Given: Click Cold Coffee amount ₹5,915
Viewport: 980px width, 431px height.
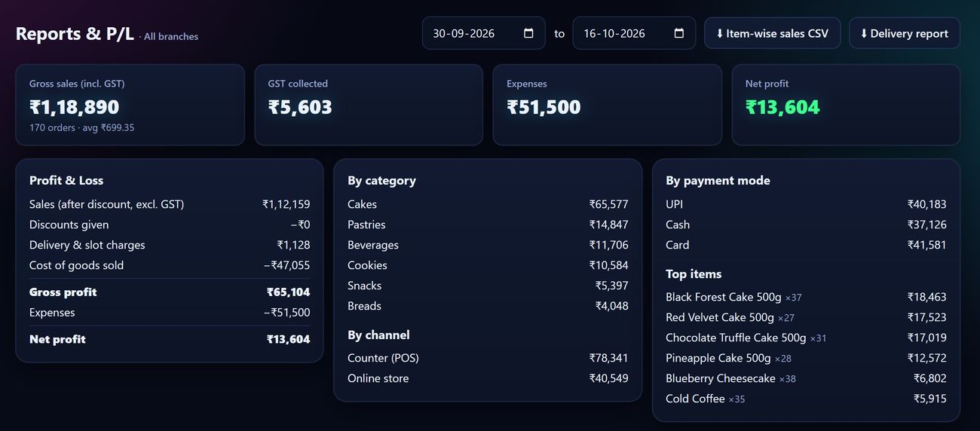Looking at the screenshot, I should [x=929, y=399].
